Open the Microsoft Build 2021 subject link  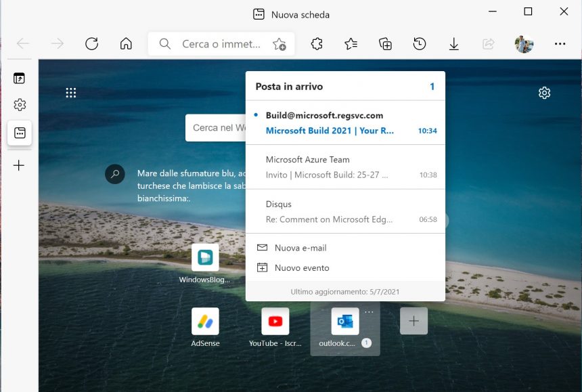(x=330, y=131)
